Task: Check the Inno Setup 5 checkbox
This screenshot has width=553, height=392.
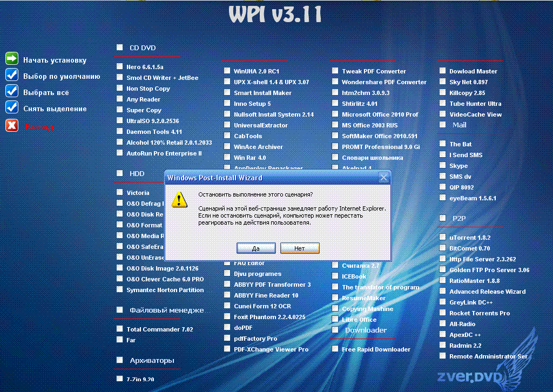Action: (227, 103)
